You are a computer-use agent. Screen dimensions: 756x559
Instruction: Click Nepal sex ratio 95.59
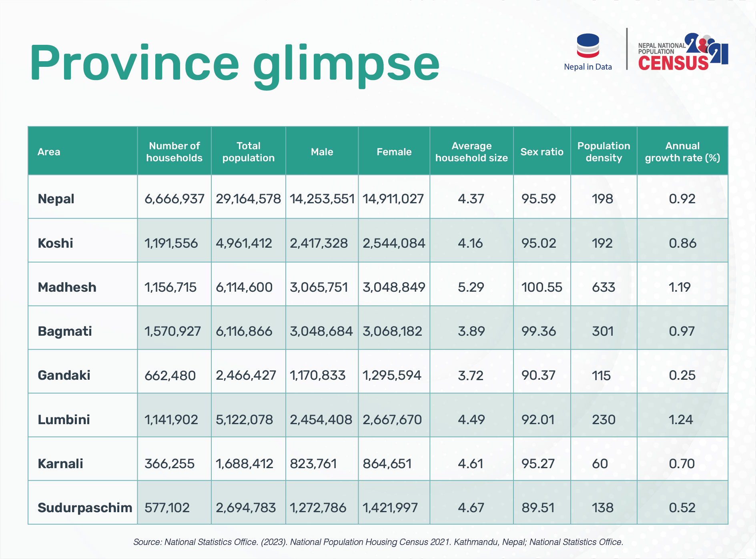click(539, 199)
